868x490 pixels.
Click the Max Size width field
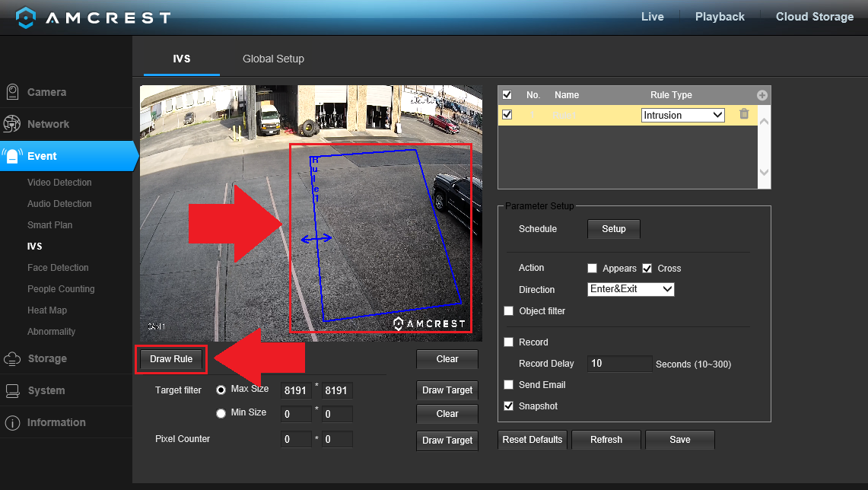pyautogui.click(x=296, y=390)
